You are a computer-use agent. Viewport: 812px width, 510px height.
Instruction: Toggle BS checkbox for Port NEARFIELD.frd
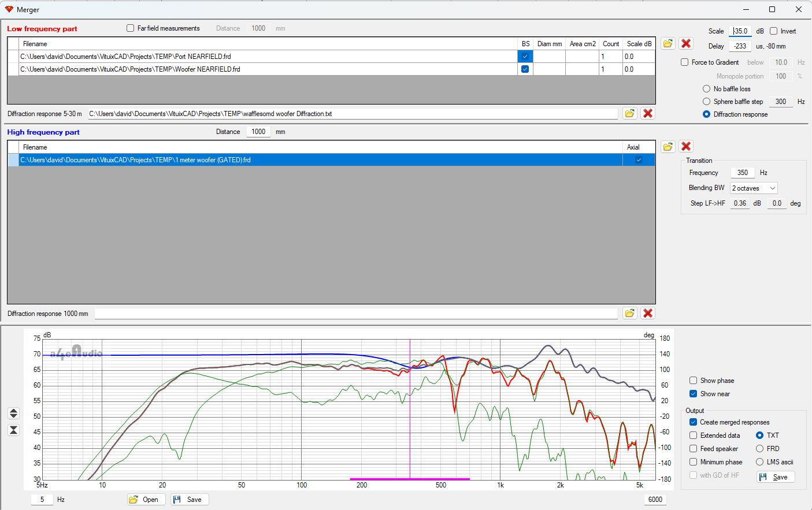525,57
